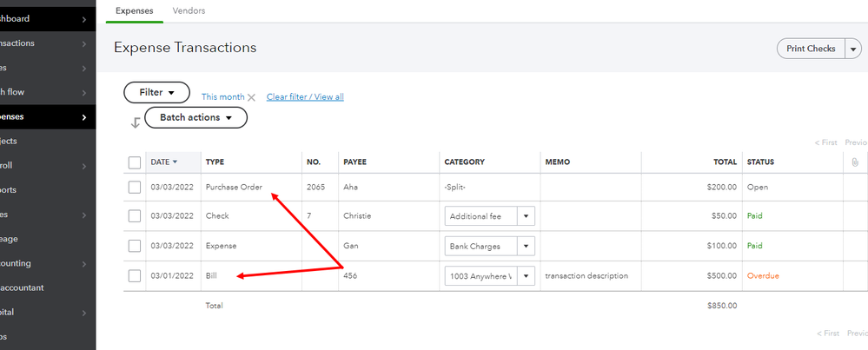Check the Purchase Order row checkbox
This screenshot has height=350, width=868.
135,188
